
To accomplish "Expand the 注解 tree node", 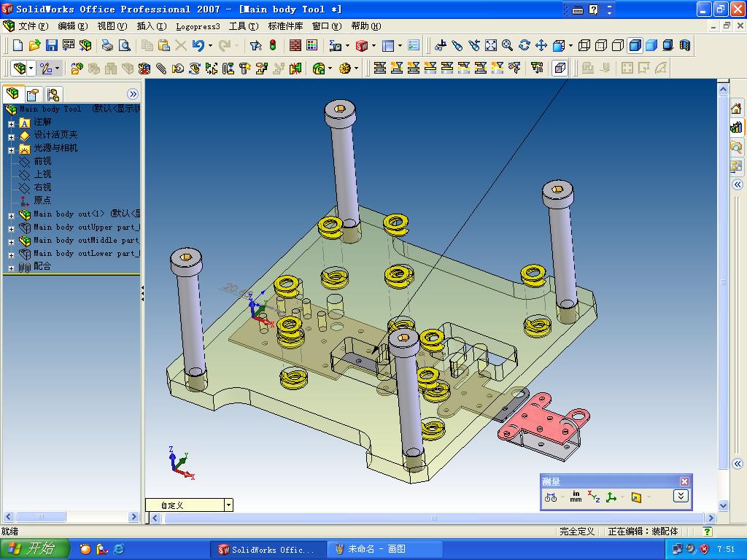I will [11, 123].
